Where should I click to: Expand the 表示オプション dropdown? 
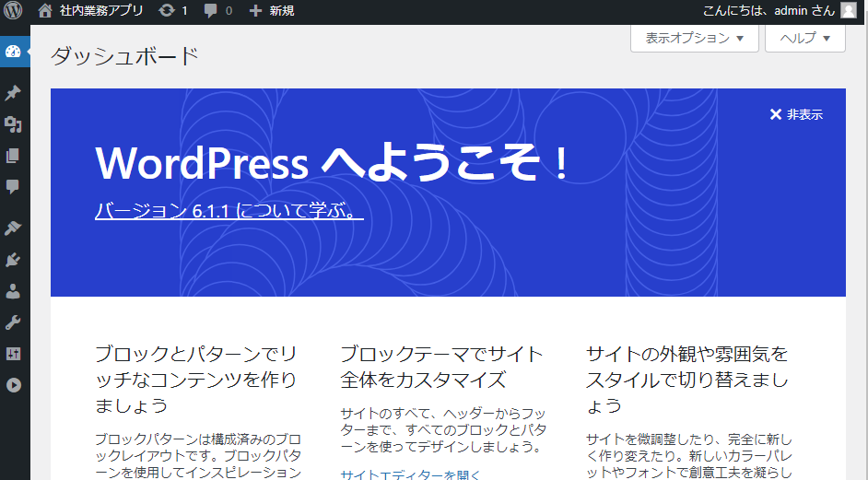(x=694, y=38)
